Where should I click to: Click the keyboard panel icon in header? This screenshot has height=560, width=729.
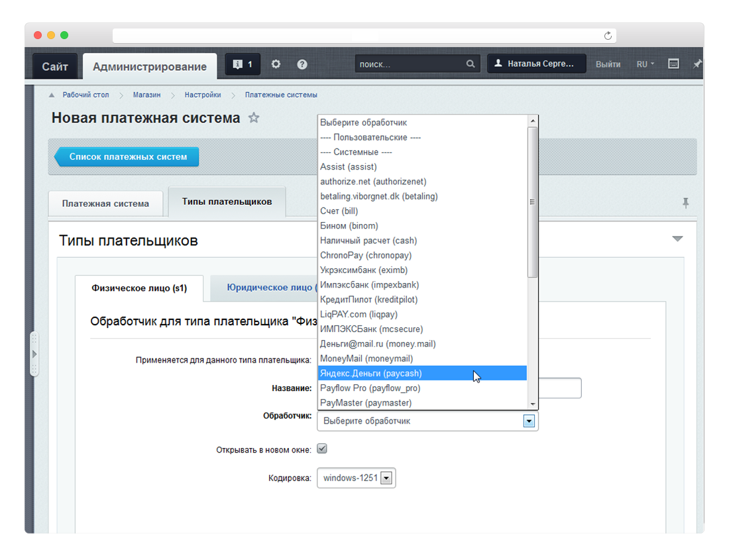[673, 64]
